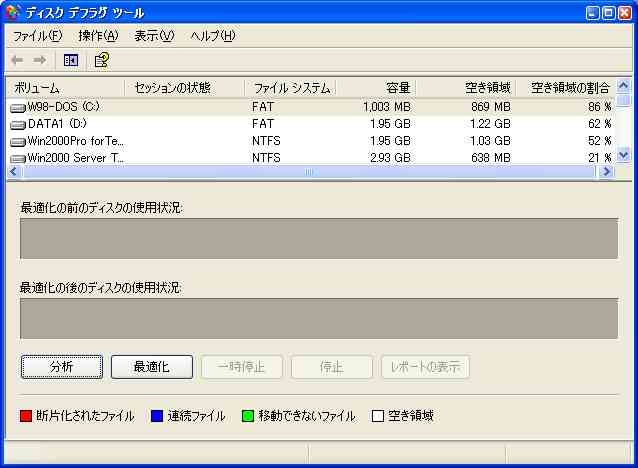Maximize the Disk Defragmenter window

pyautogui.click(x=609, y=13)
